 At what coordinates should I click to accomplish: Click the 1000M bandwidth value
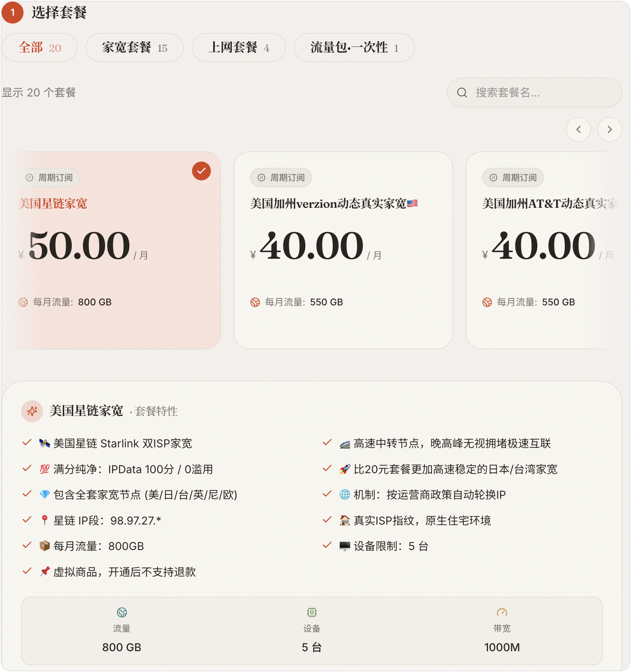click(502, 647)
